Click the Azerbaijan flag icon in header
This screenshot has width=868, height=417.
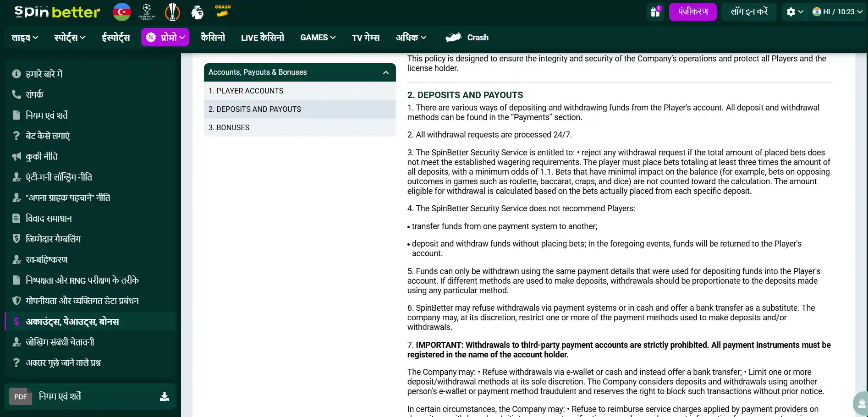(122, 12)
